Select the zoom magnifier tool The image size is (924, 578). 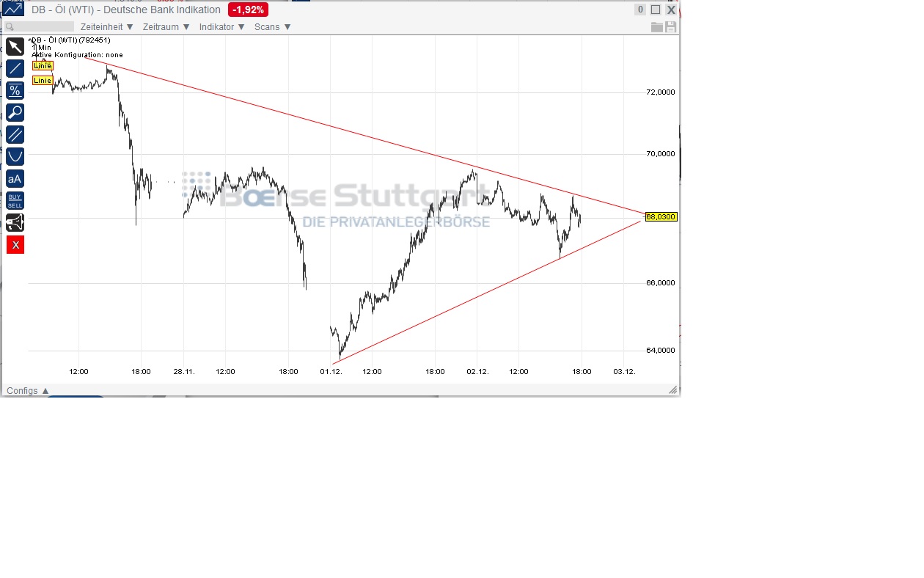click(15, 112)
